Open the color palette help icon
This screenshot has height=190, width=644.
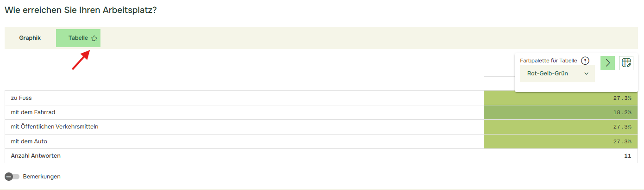tap(585, 61)
